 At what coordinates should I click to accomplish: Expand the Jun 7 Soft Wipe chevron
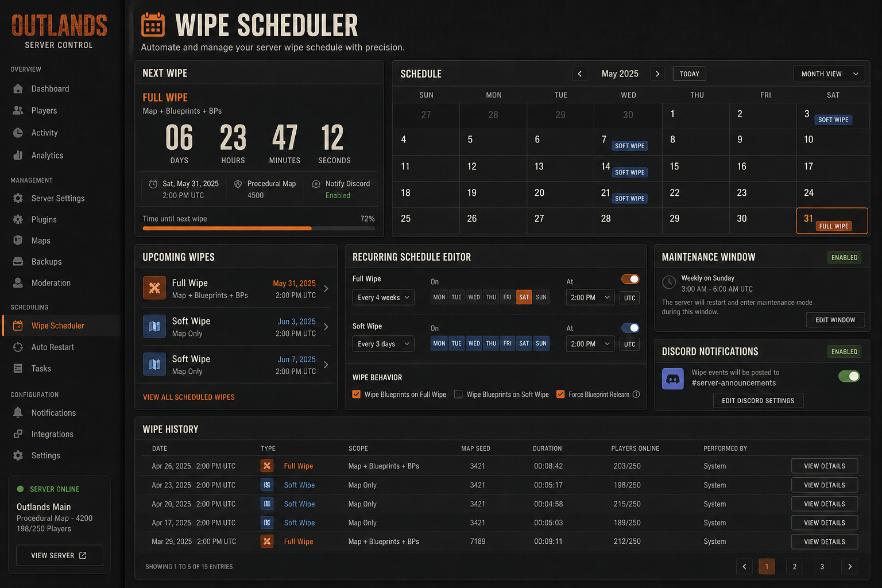tap(326, 365)
